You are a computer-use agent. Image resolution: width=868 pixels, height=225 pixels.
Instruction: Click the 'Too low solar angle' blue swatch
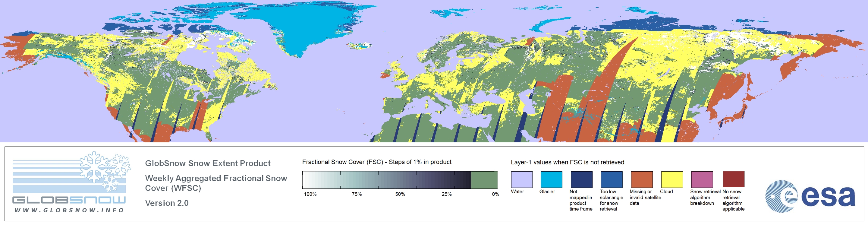pos(611,179)
